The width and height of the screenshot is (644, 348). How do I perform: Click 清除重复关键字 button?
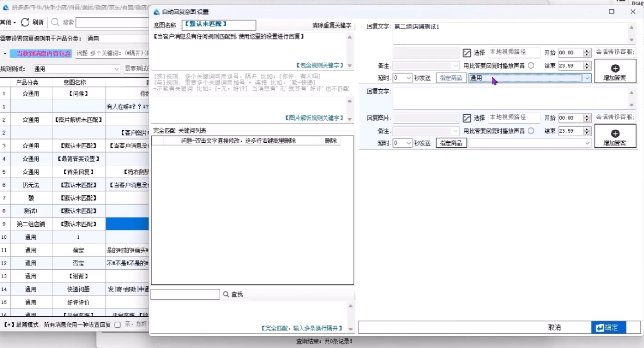[331, 25]
